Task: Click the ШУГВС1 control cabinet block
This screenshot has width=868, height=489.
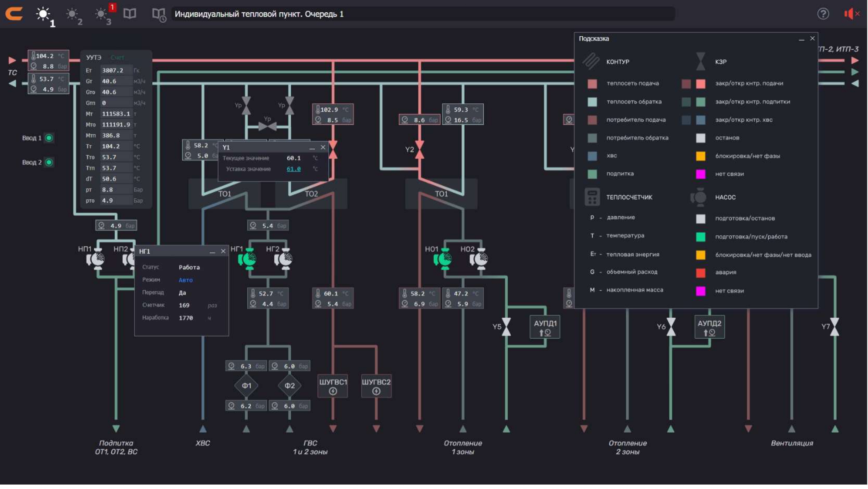Action: [333, 386]
